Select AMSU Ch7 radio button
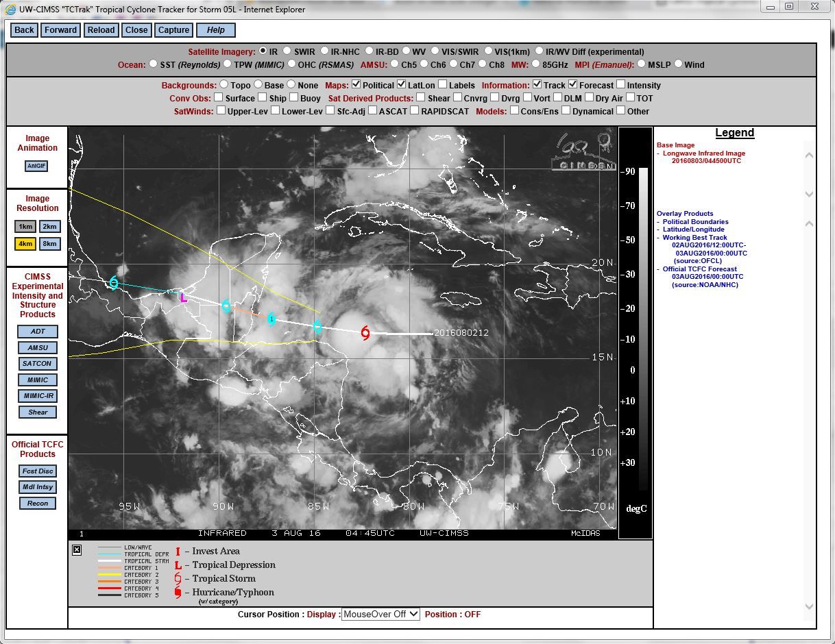Image resolution: width=835 pixels, height=644 pixels. coord(453,64)
